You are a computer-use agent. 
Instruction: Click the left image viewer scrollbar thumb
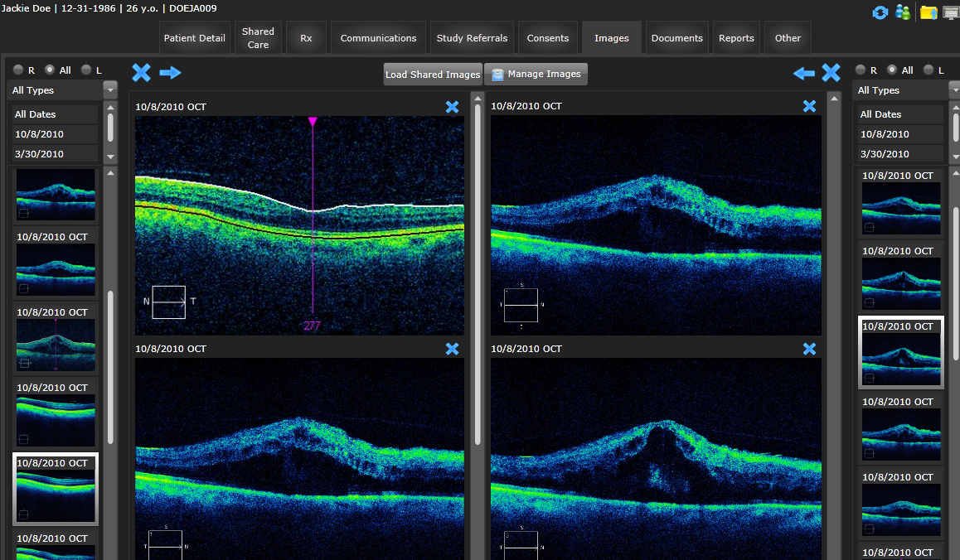[x=478, y=274]
